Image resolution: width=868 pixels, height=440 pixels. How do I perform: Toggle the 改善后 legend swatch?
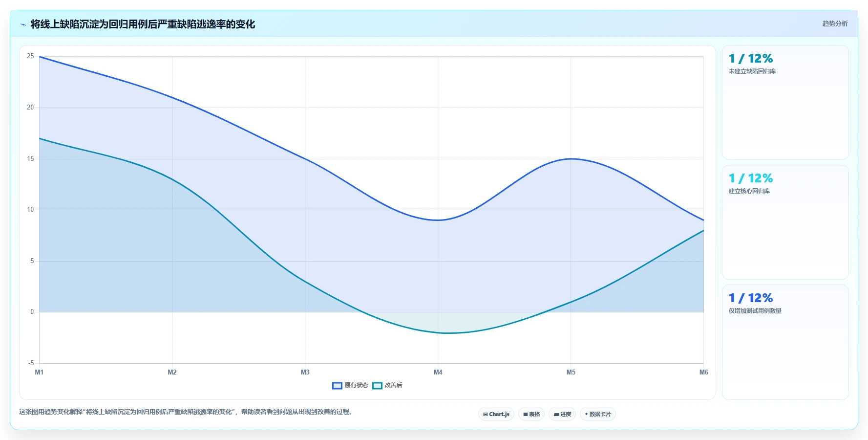coord(377,385)
